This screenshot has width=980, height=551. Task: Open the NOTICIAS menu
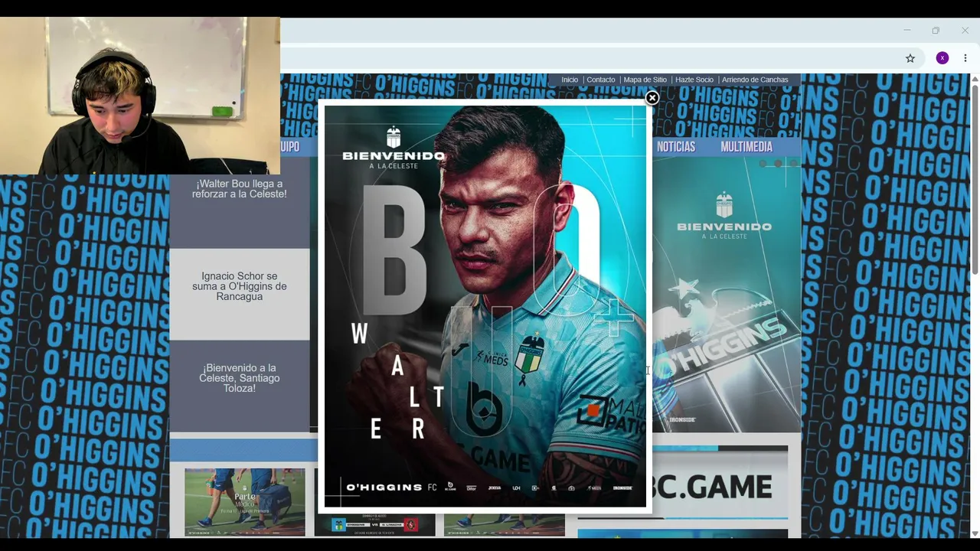(676, 147)
